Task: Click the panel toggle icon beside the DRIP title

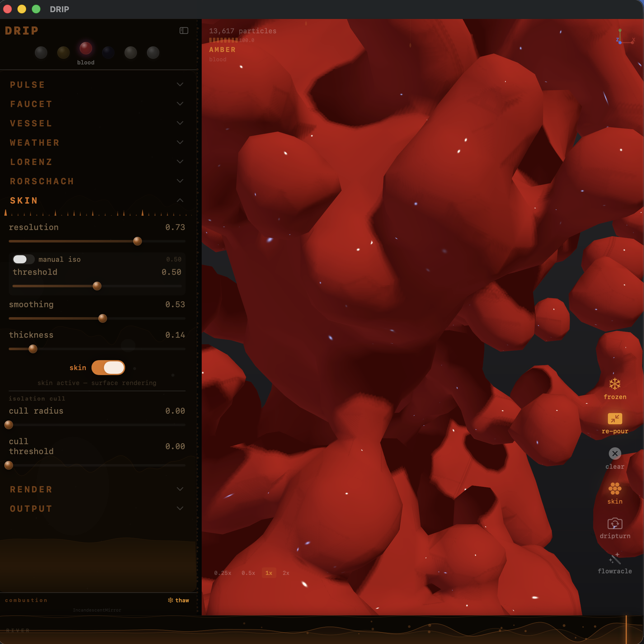Action: pos(184,30)
